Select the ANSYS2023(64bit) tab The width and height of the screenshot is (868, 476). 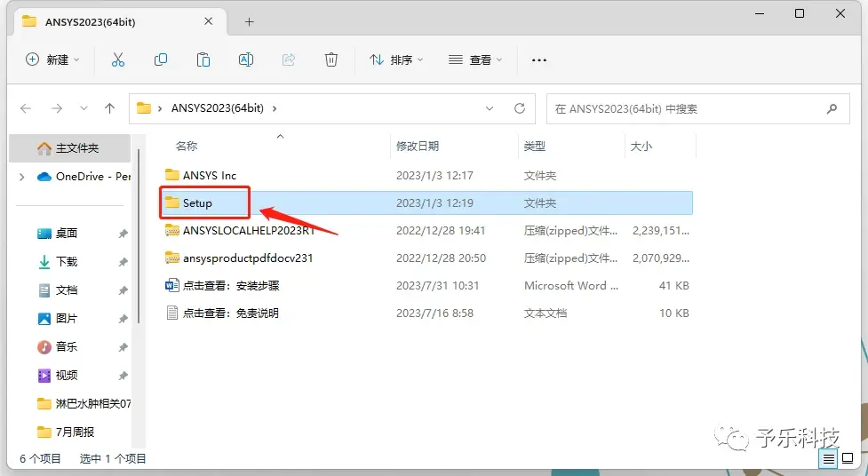(118, 22)
